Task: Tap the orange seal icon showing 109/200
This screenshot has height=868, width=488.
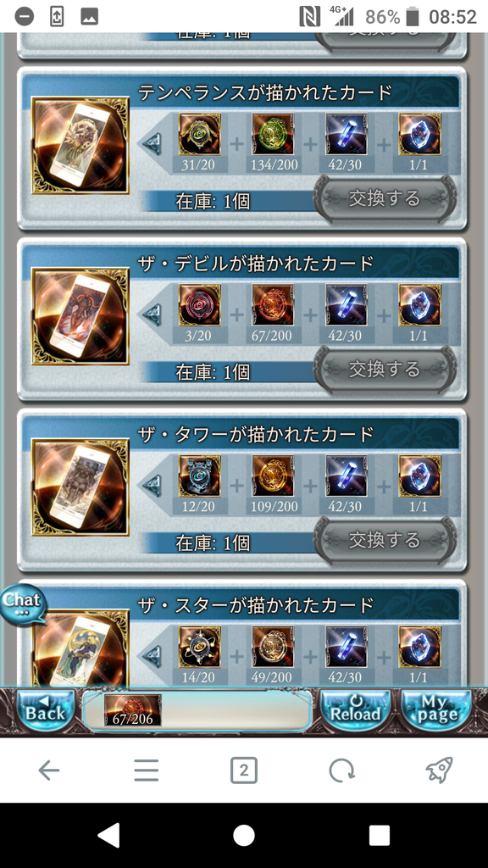Action: click(274, 476)
